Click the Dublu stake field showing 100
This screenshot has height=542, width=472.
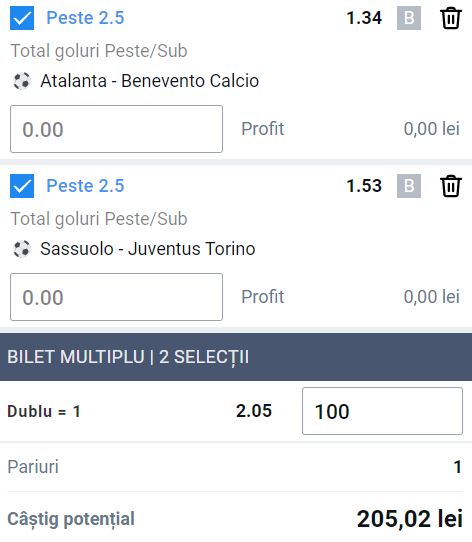(382, 411)
